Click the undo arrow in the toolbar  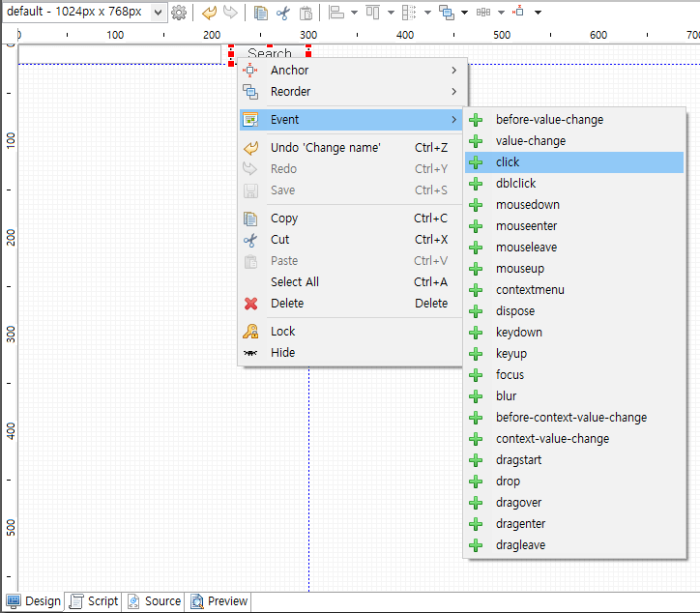click(209, 13)
